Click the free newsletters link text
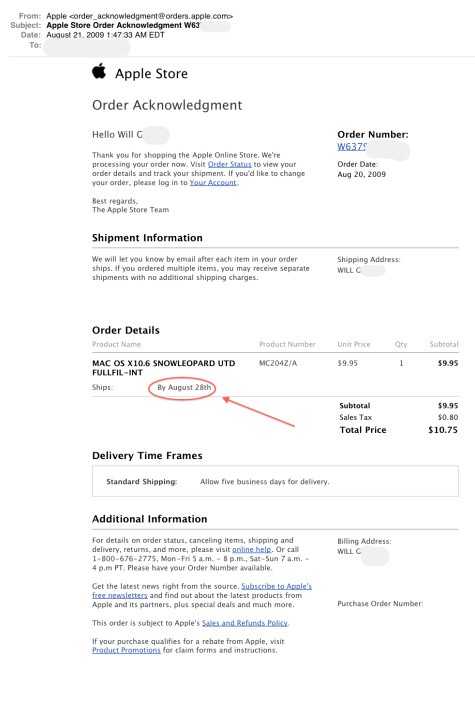 120,595
